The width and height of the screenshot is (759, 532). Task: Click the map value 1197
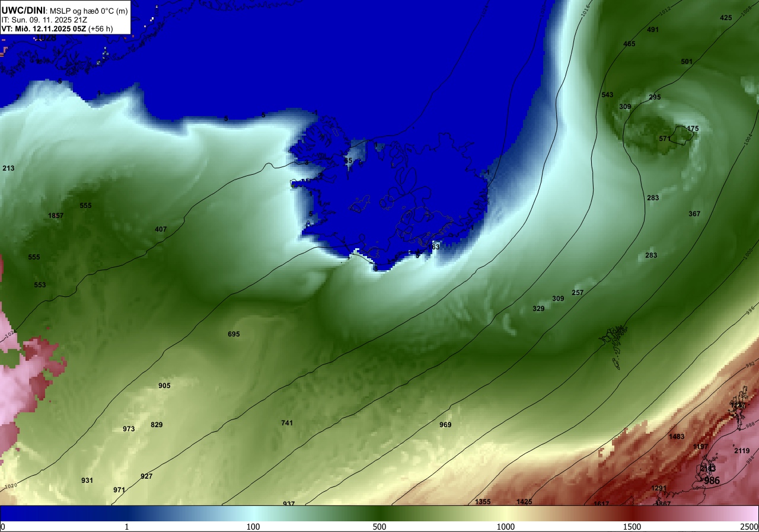(700, 447)
